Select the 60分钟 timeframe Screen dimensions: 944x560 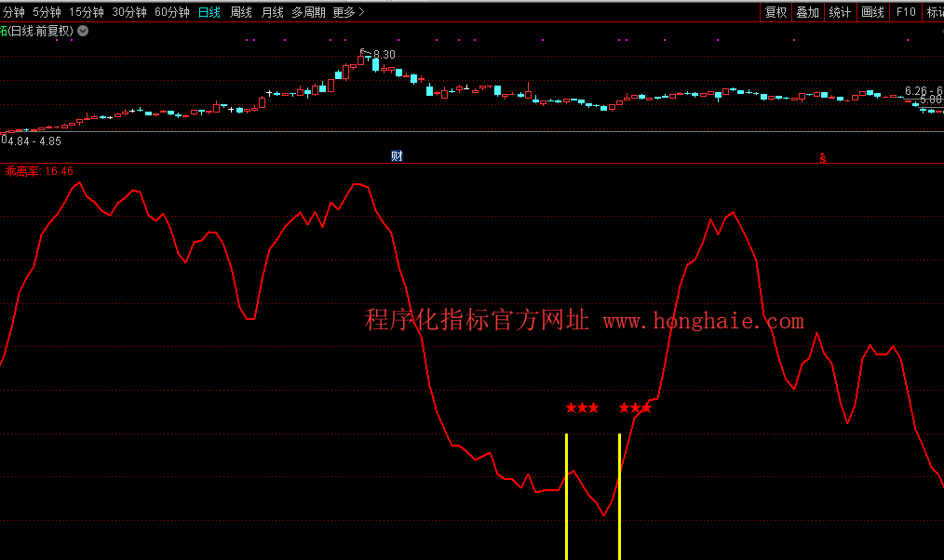(x=172, y=12)
